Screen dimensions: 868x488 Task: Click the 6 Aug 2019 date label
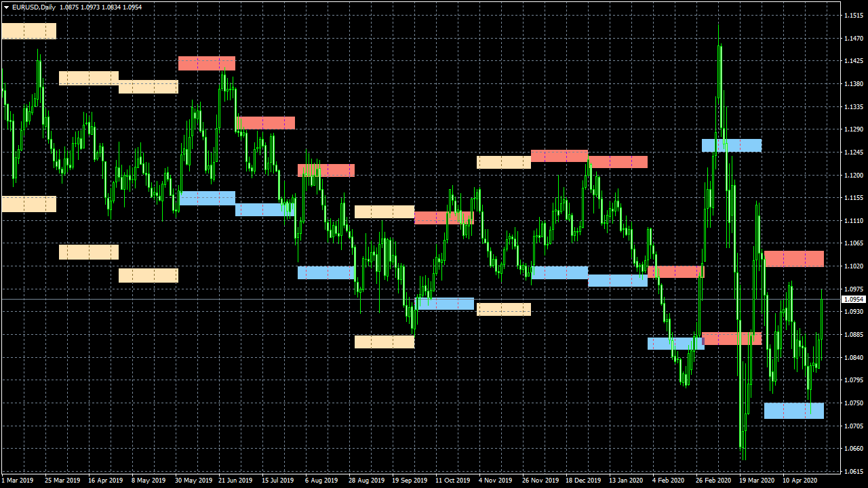tap(321, 481)
